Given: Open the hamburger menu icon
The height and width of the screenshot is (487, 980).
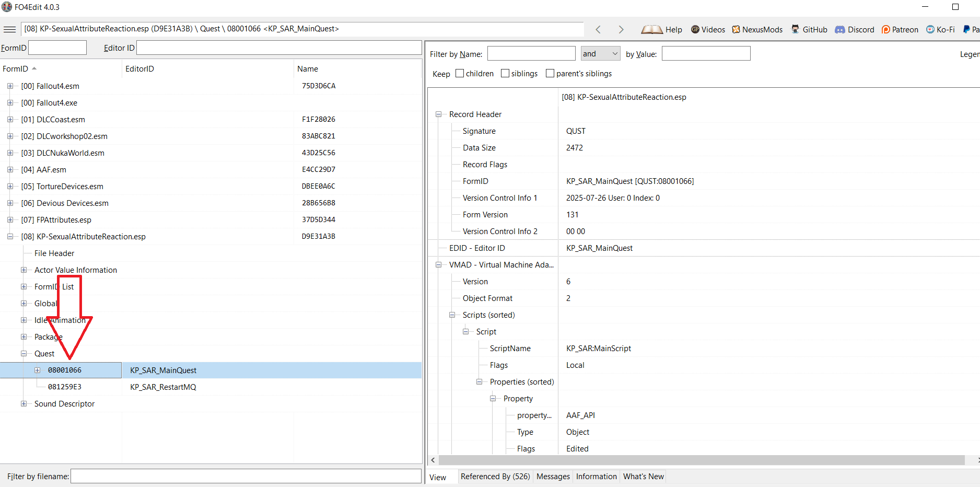Looking at the screenshot, I should click(9, 29).
